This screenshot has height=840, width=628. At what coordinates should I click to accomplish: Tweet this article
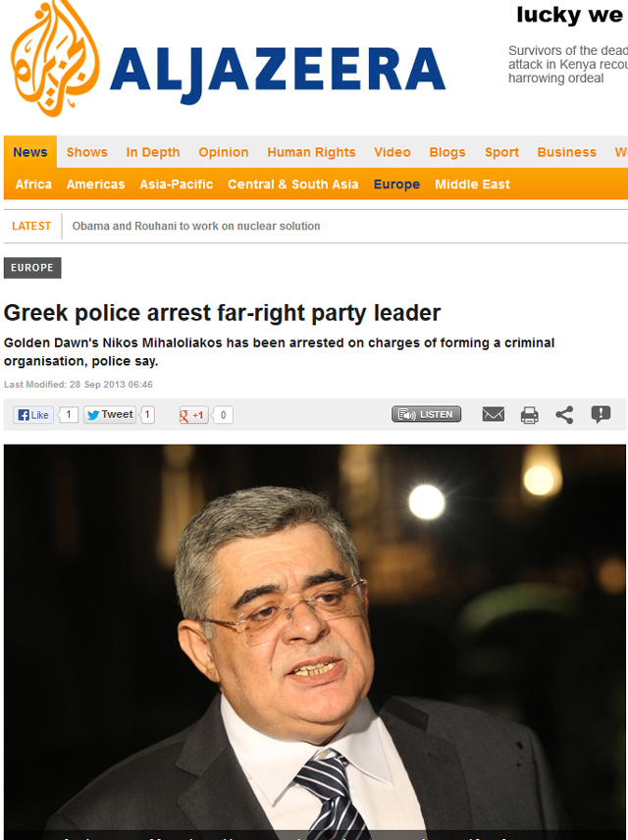[x=109, y=415]
